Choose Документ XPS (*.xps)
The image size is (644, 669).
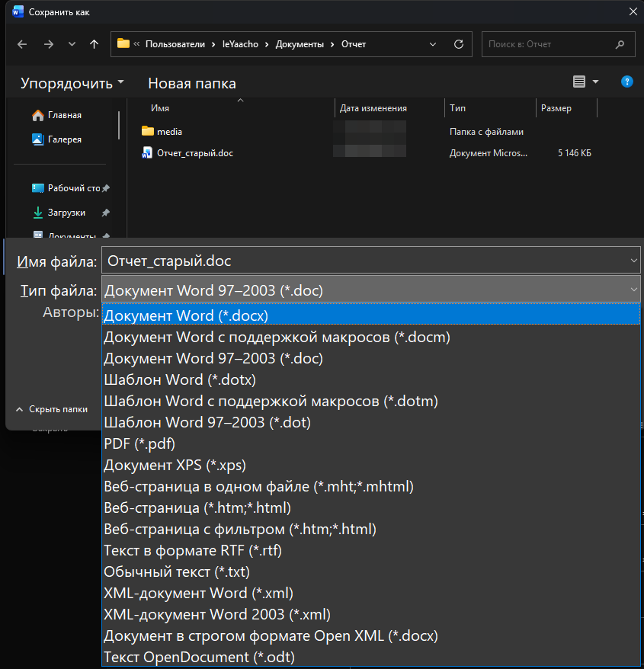point(371,465)
